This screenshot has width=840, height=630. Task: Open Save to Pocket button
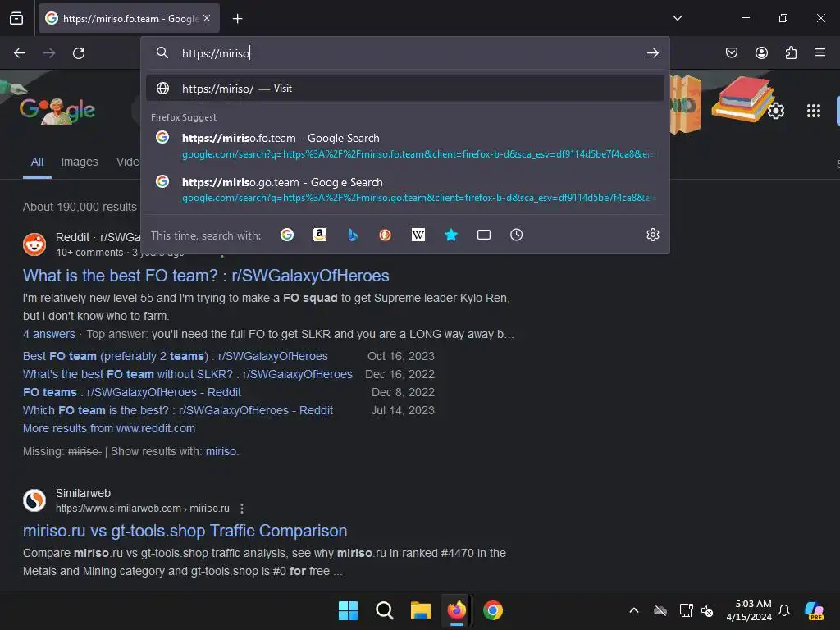732,52
